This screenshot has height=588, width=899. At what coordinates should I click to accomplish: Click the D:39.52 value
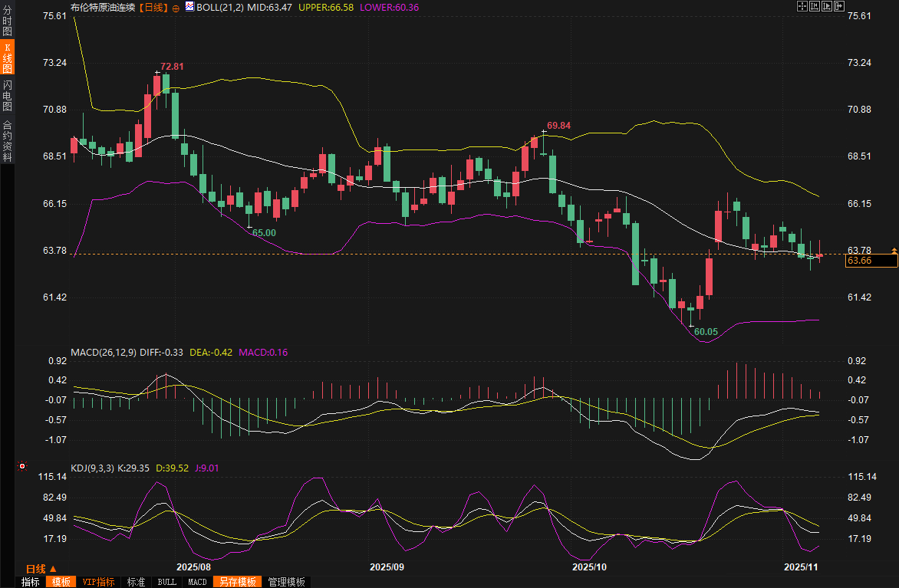(x=172, y=468)
